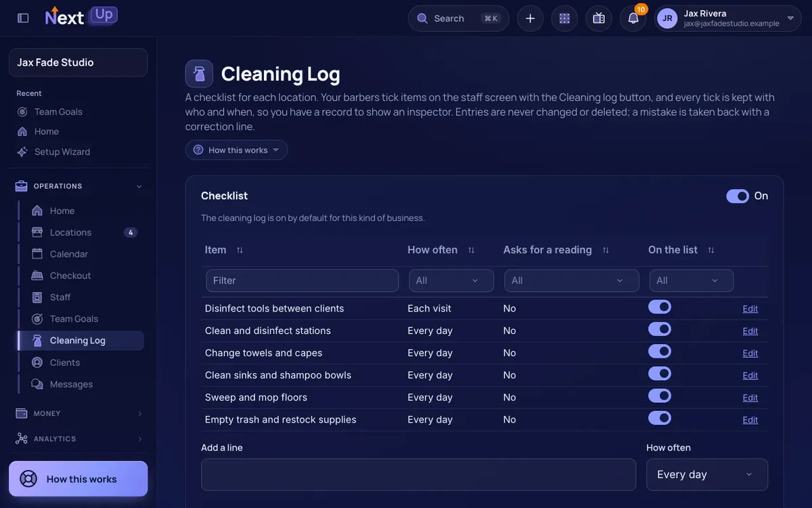Open the apps grid icon
The image size is (812, 508).
pos(564,18)
